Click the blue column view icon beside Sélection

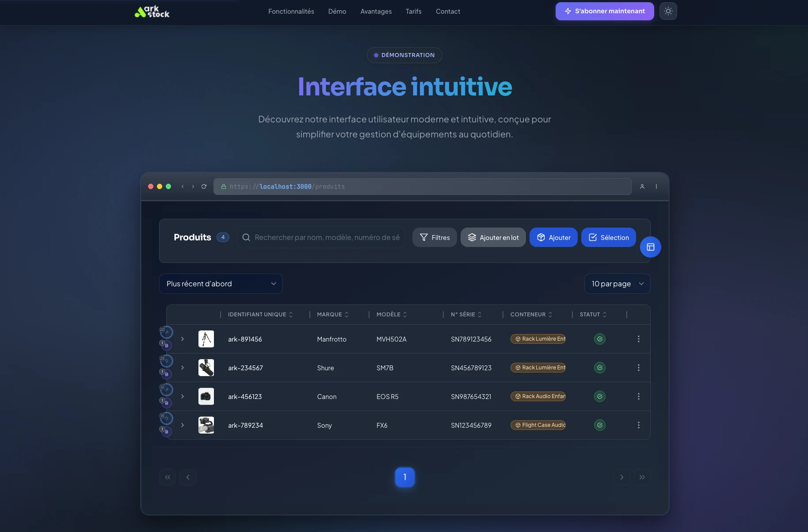[x=650, y=247]
